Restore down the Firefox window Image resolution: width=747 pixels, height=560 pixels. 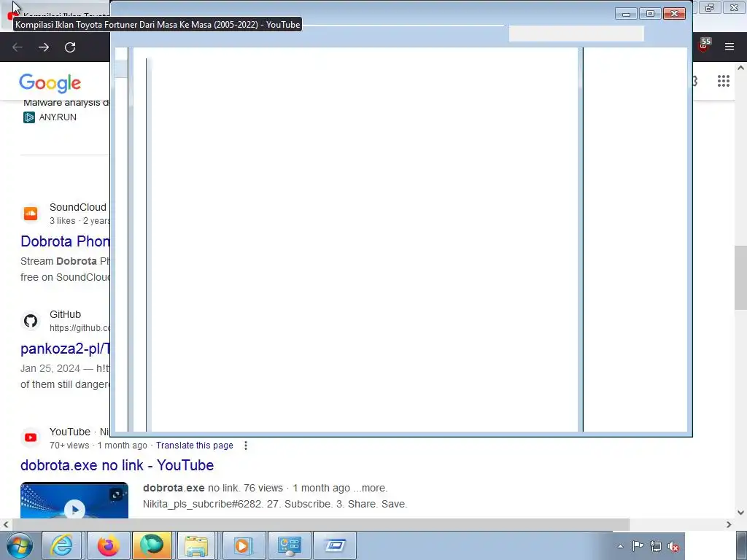pyautogui.click(x=710, y=7)
